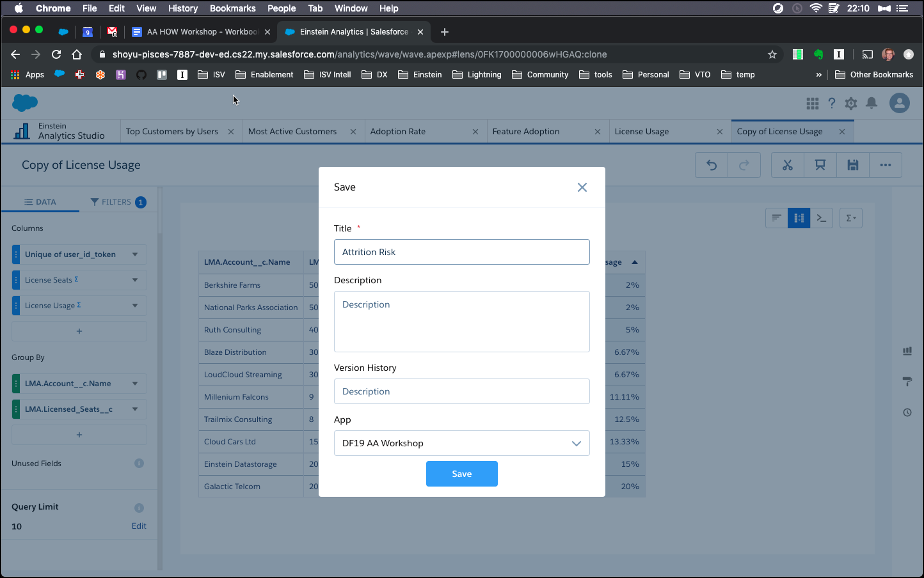
Task: Switch to AA HOW Workshop browser tab
Action: [x=202, y=31]
